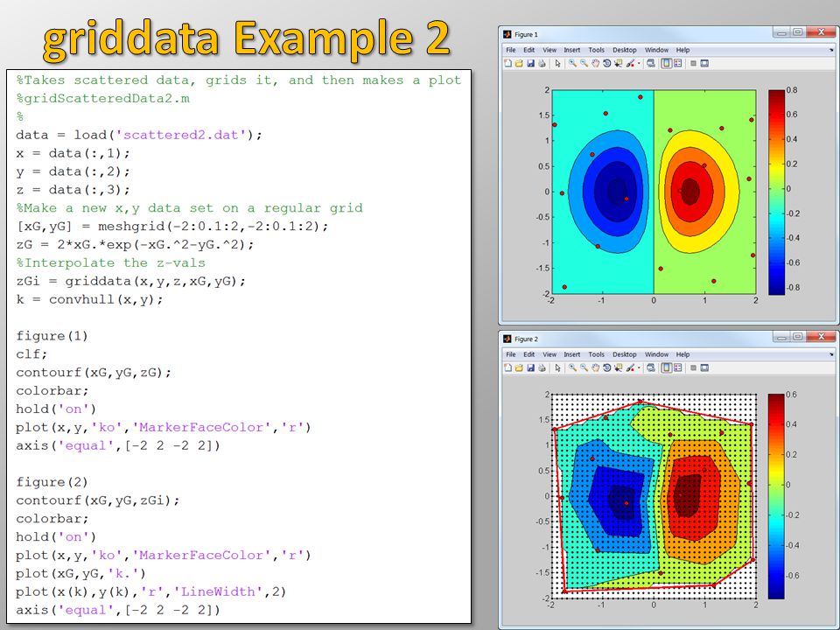Click Show Plot Tools icon in Figure 1
840x630 pixels.
(704, 63)
